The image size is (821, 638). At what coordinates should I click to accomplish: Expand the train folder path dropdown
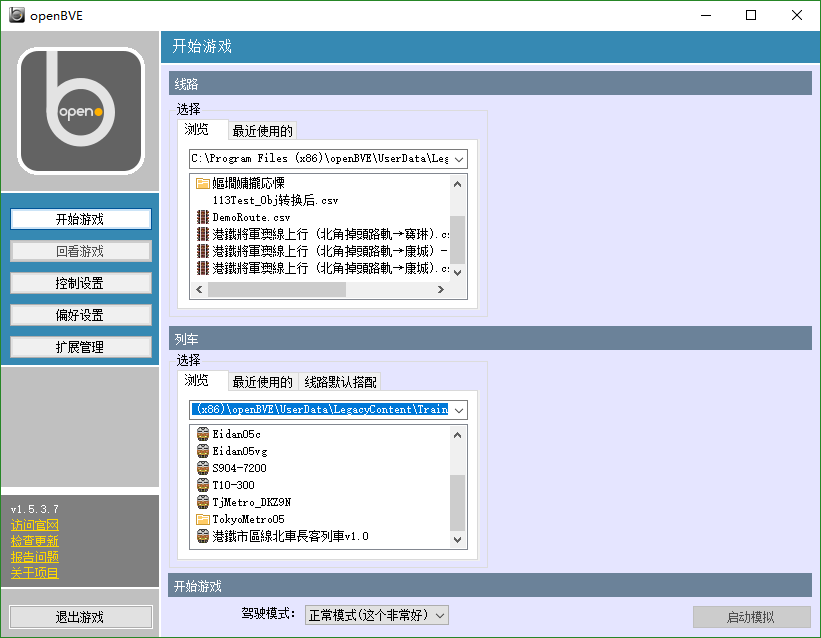pyautogui.click(x=459, y=410)
